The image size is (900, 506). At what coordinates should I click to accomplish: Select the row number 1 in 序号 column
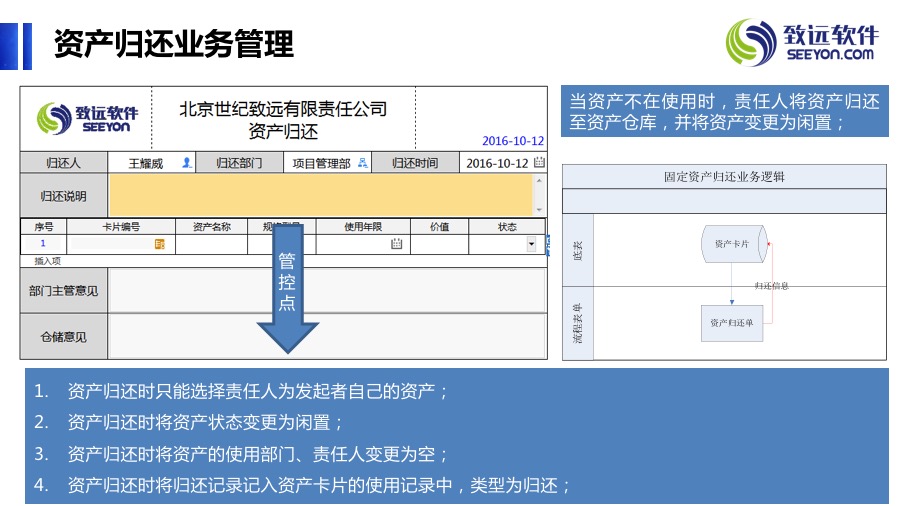(43, 244)
